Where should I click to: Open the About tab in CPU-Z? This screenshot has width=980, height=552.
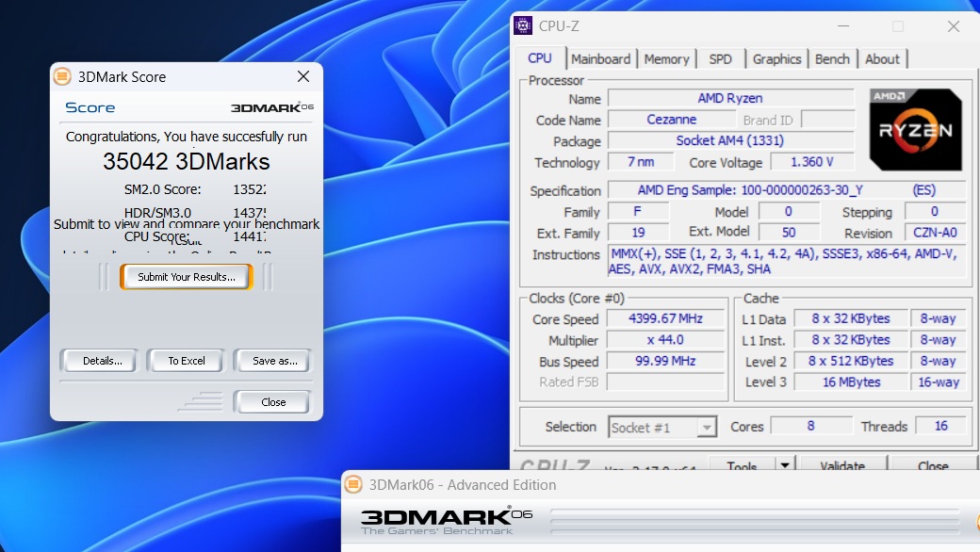tap(882, 59)
